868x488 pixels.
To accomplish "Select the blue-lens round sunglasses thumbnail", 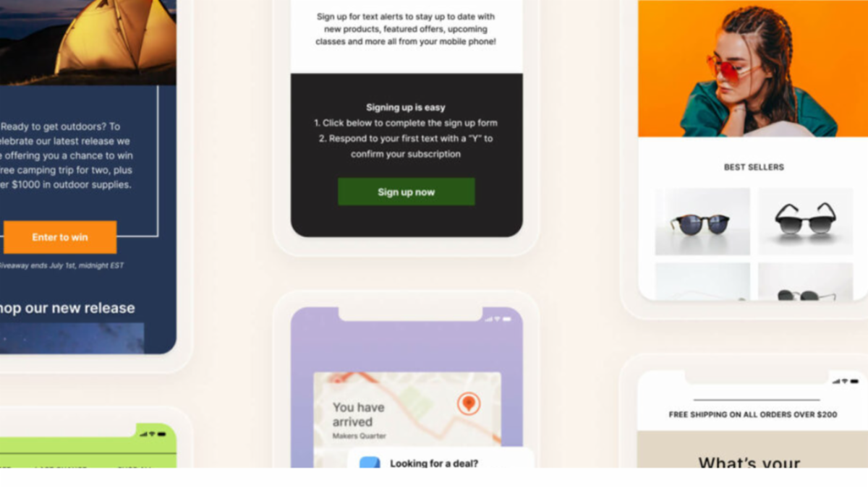I will click(x=702, y=221).
